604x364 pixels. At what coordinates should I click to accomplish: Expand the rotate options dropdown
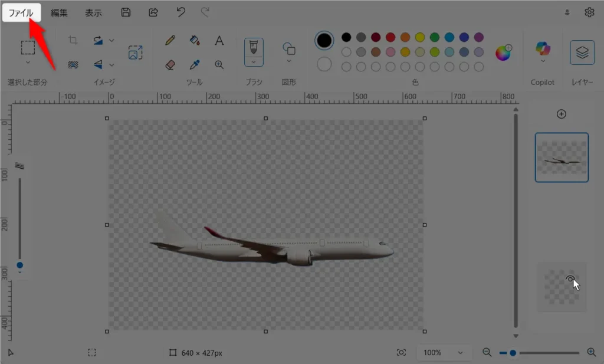111,40
